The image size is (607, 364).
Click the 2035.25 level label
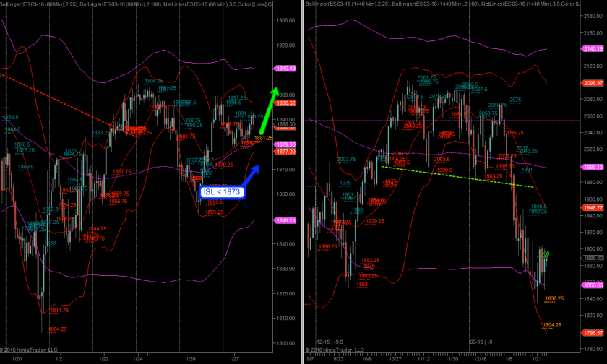pyautogui.click(x=514, y=133)
